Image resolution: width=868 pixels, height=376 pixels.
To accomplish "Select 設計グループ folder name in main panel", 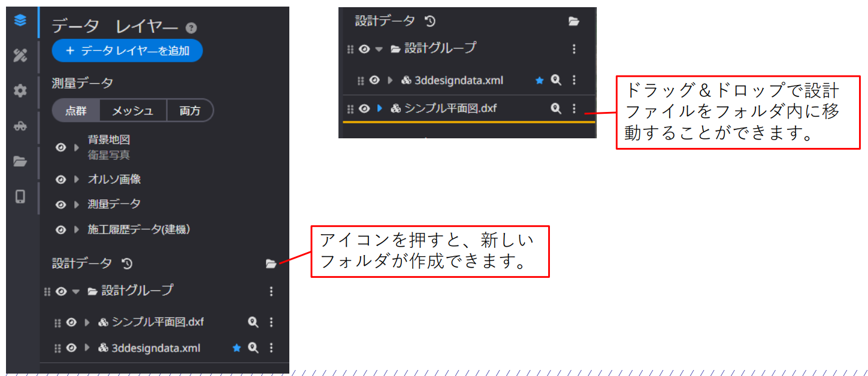I will (x=137, y=290).
